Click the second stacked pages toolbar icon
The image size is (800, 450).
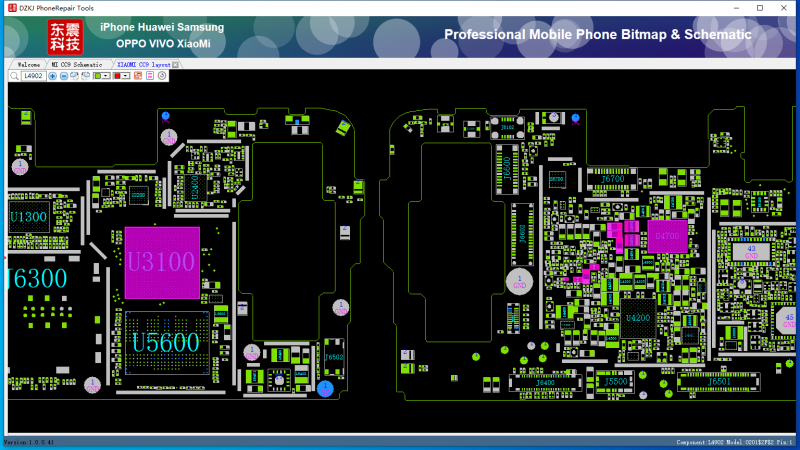coord(86,76)
